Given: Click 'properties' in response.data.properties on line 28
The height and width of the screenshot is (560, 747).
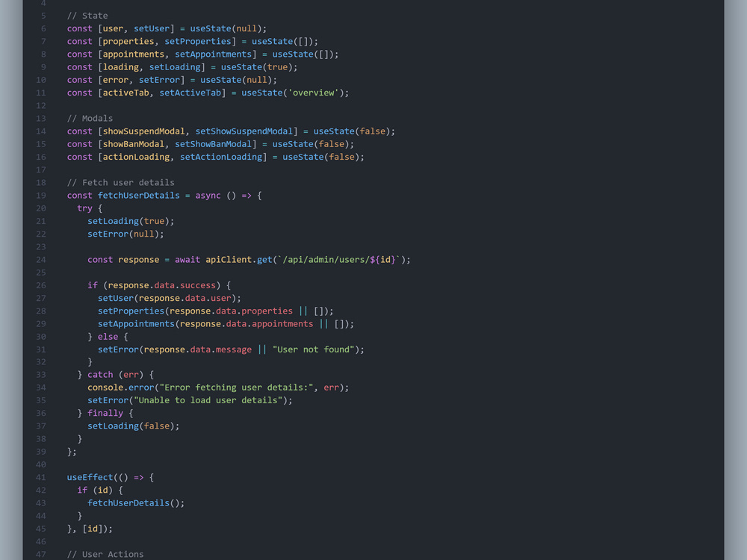Looking at the screenshot, I should click(267, 311).
